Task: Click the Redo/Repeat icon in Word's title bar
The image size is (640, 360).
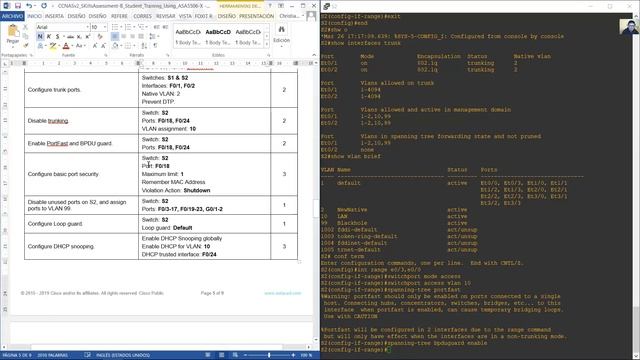Action: pos(44,6)
